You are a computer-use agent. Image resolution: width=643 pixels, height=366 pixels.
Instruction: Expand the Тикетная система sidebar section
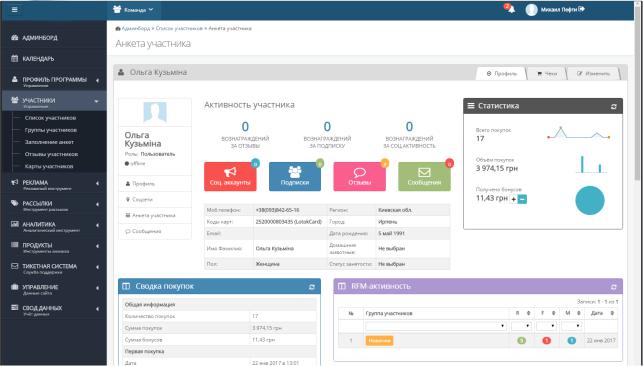tap(53, 268)
